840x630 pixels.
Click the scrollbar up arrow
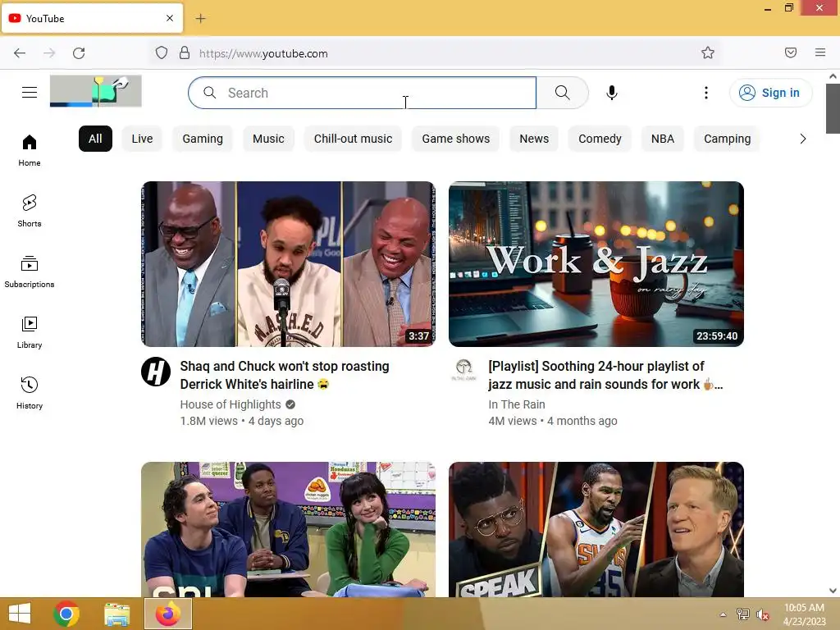point(833,76)
